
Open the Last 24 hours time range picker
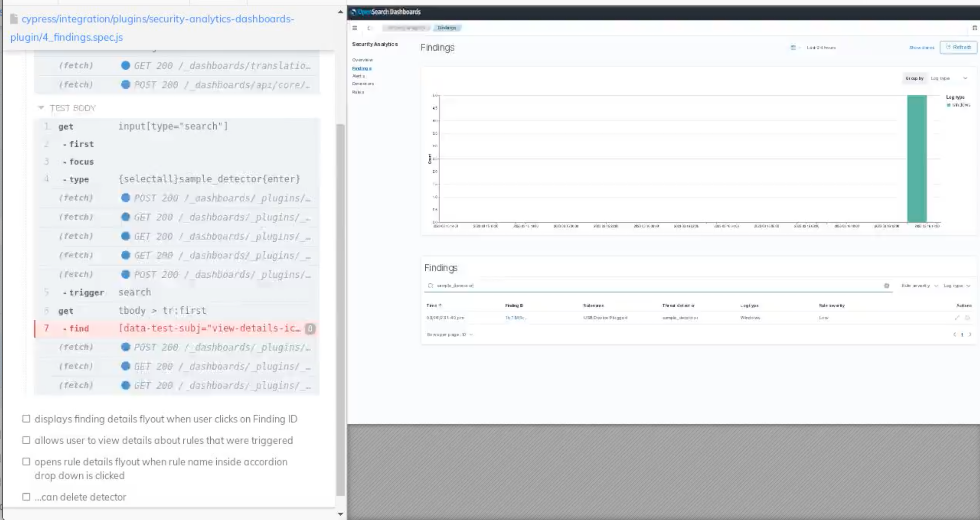(x=821, y=48)
